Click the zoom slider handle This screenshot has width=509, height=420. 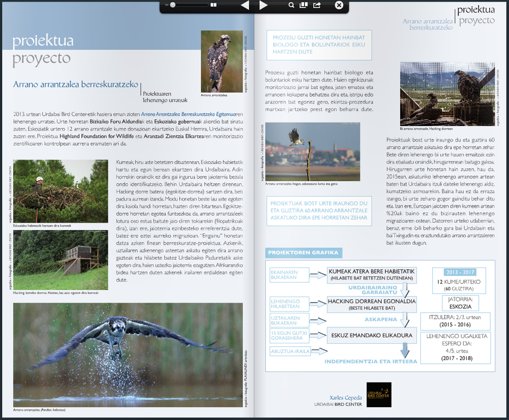click(173, 5)
